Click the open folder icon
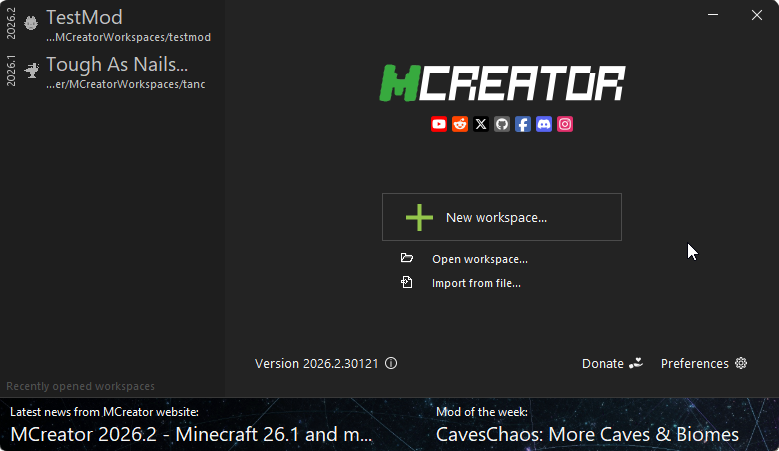This screenshot has width=779, height=451. pos(407,257)
